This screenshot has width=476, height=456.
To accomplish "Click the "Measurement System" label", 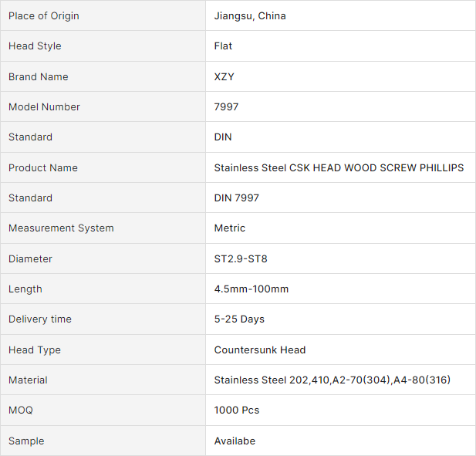I will [61, 228].
